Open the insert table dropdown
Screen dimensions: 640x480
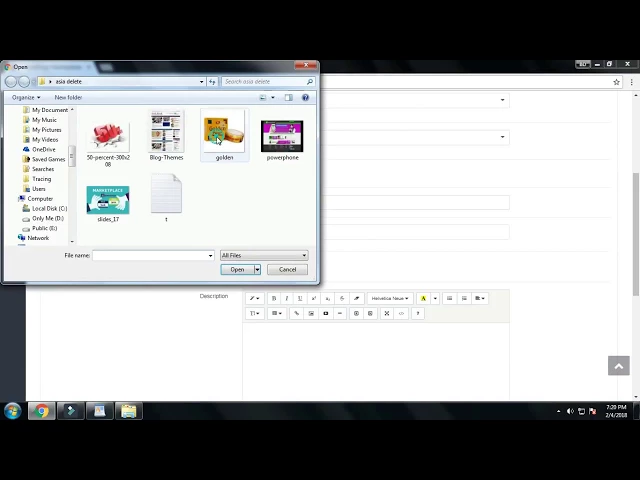coord(277,313)
